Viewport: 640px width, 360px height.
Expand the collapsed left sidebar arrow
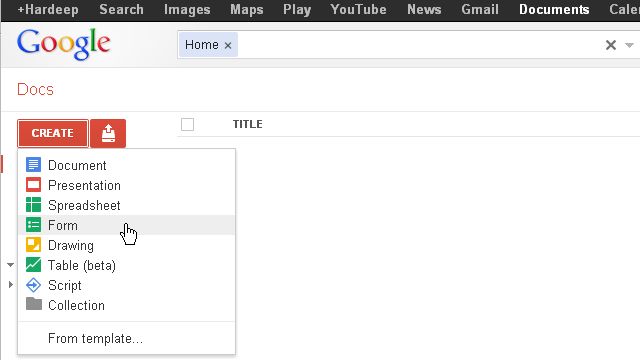[x=11, y=284]
